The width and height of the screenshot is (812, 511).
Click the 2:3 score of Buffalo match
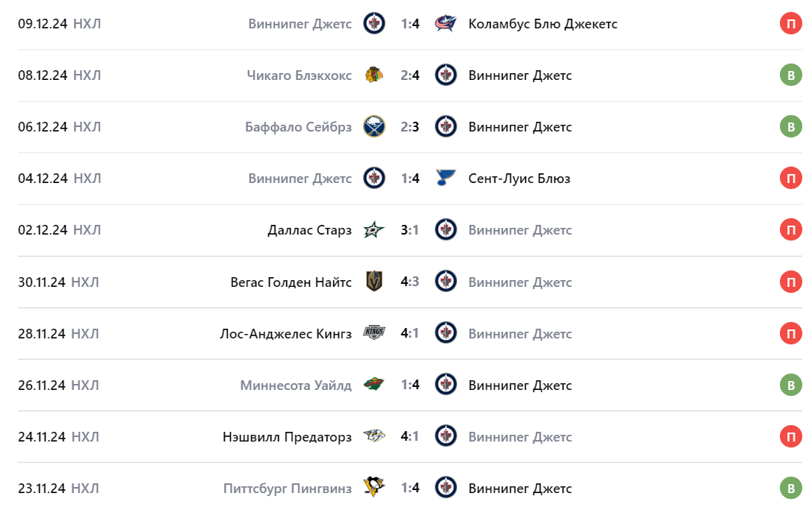tap(409, 127)
